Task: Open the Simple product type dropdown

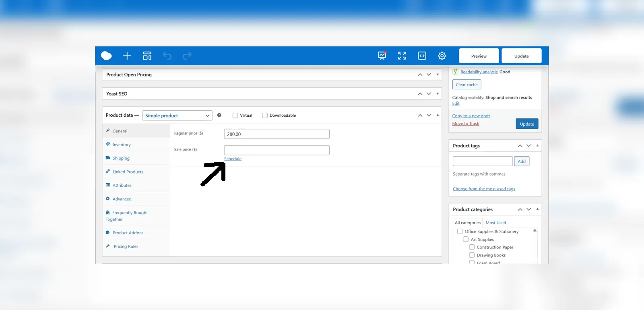Action: [x=177, y=116]
